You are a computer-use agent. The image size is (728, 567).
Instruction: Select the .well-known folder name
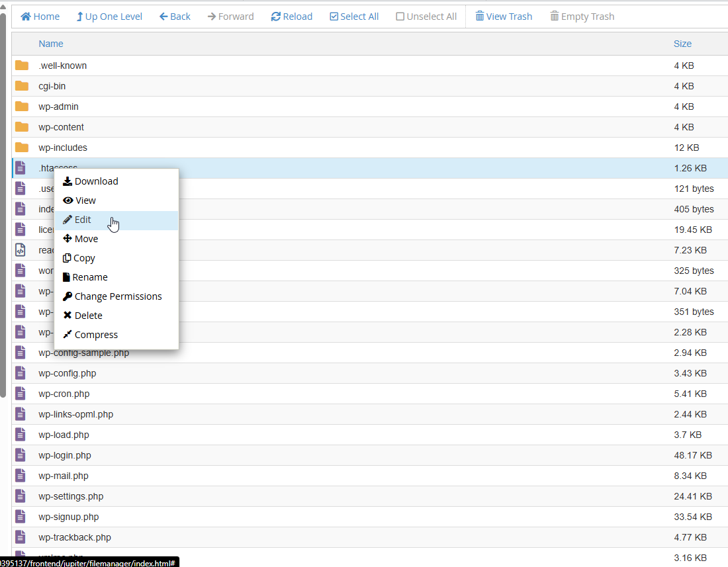pyautogui.click(x=63, y=65)
